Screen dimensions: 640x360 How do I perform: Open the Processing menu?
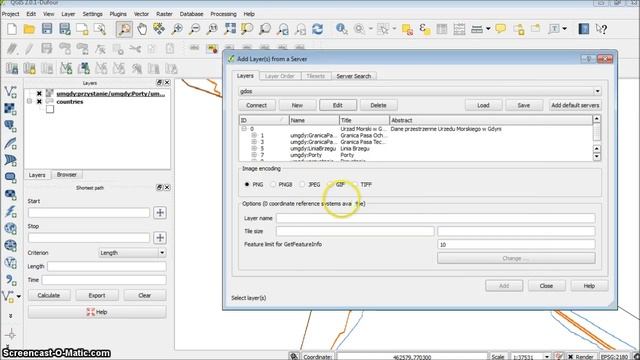223,14
